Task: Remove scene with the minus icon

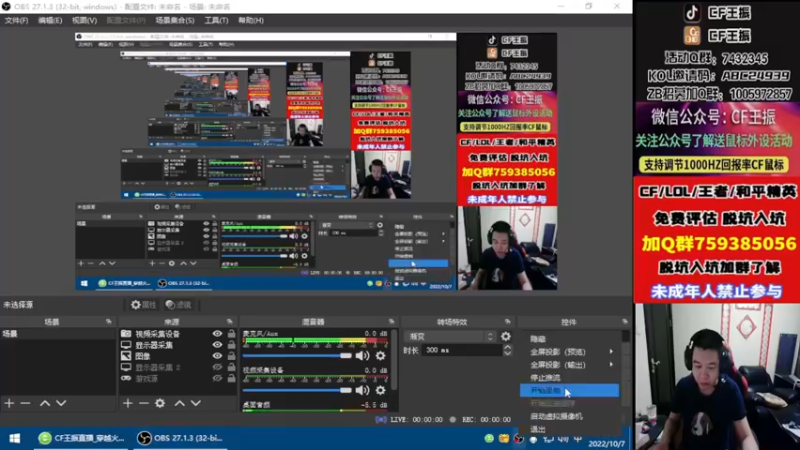Action: (x=26, y=403)
